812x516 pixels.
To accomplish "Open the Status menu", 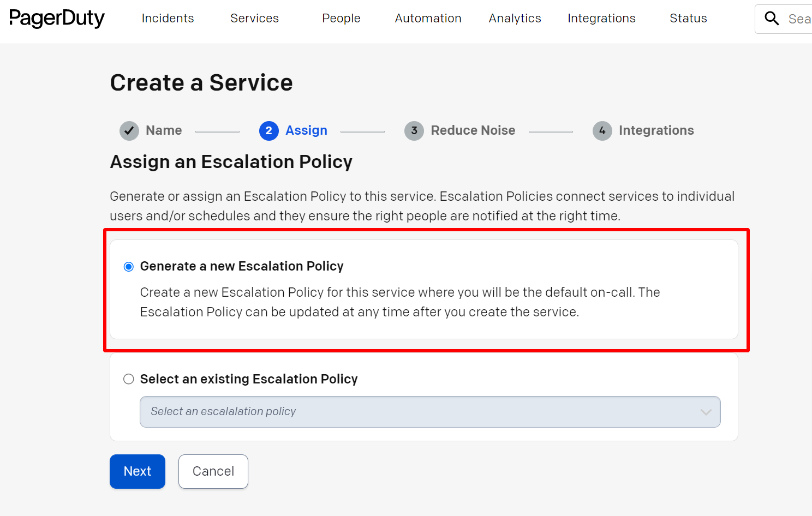I will (688, 18).
